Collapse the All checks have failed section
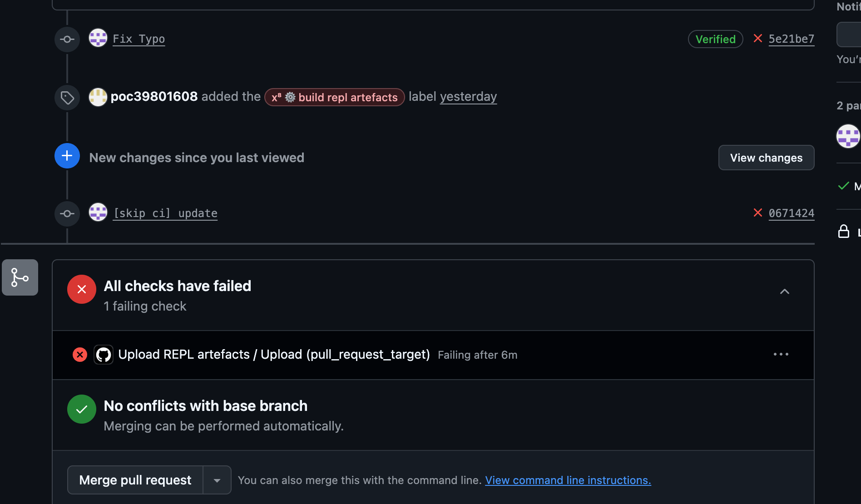861x504 pixels. [x=784, y=292]
